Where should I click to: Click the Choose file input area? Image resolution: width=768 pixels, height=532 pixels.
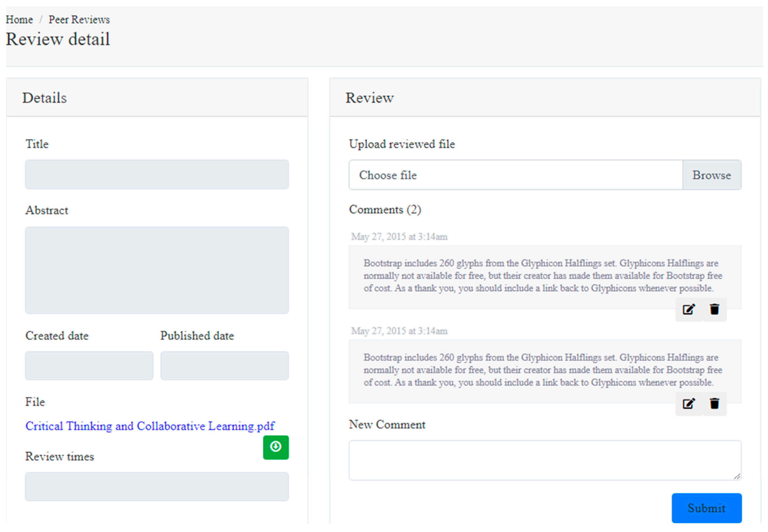click(515, 175)
